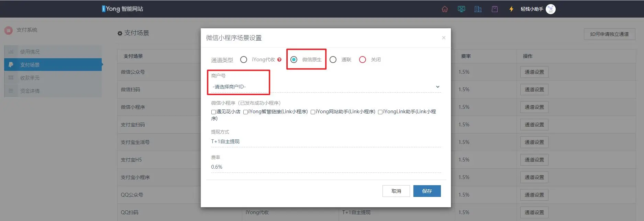Click the 费率 field showing 0.6%

(325, 167)
